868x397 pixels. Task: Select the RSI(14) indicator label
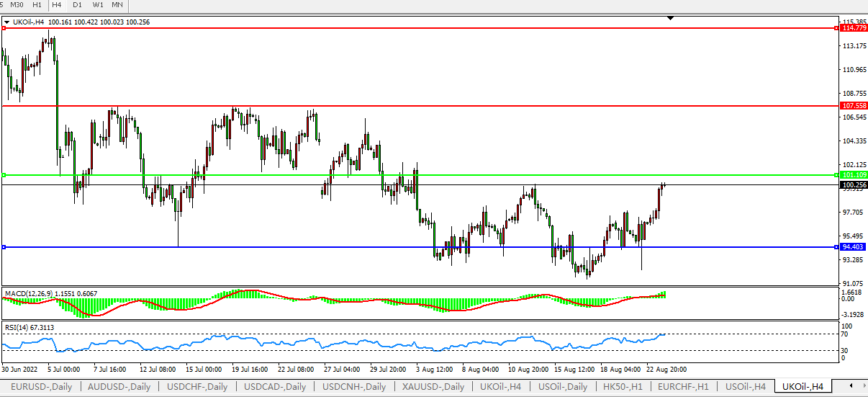[x=17, y=328]
